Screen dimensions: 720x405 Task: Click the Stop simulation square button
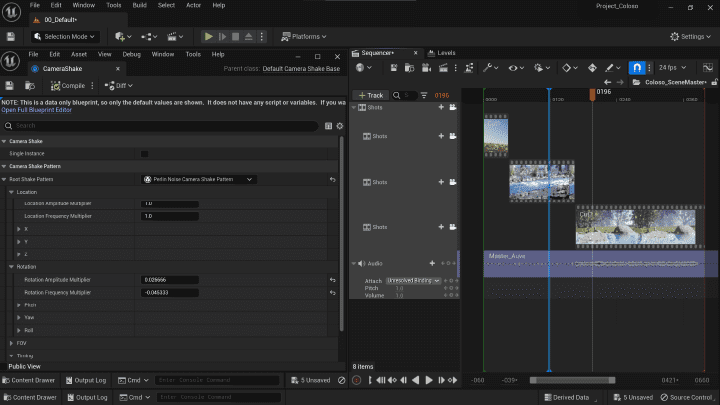click(x=236, y=36)
